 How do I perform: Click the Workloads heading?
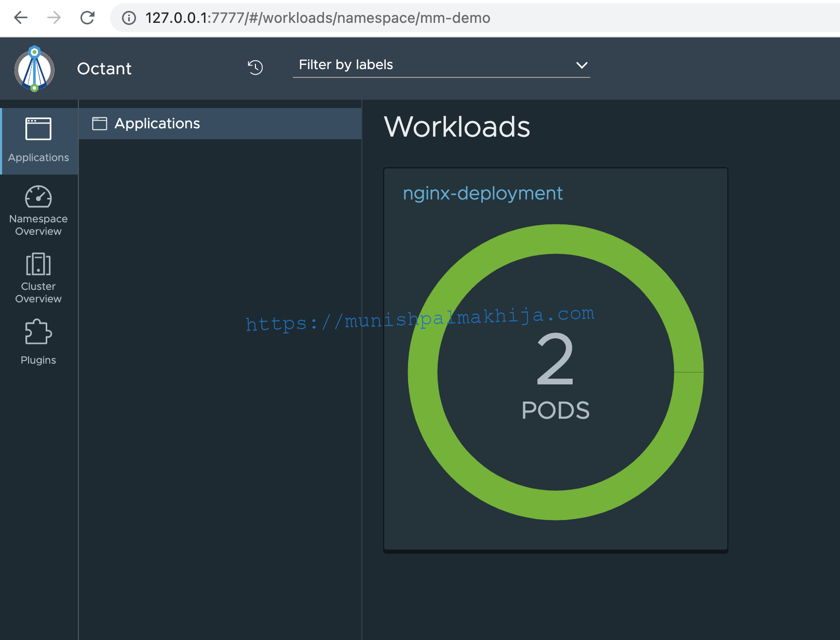457,127
